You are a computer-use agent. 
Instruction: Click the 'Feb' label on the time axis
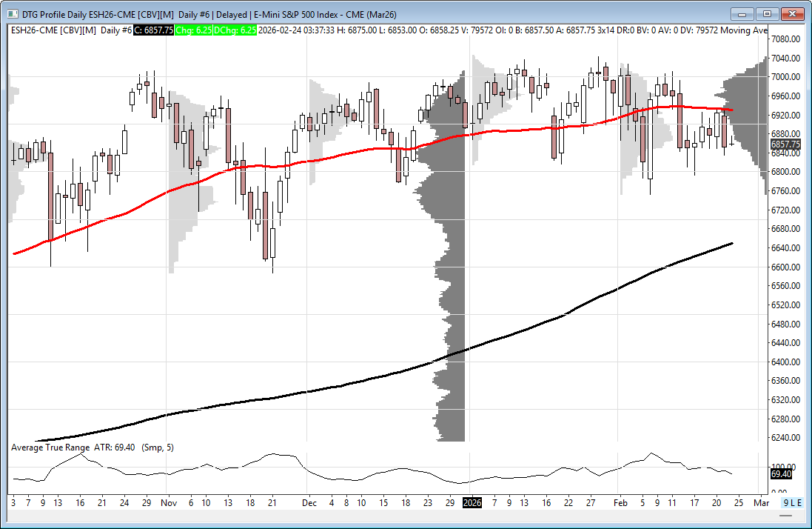pyautogui.click(x=620, y=502)
